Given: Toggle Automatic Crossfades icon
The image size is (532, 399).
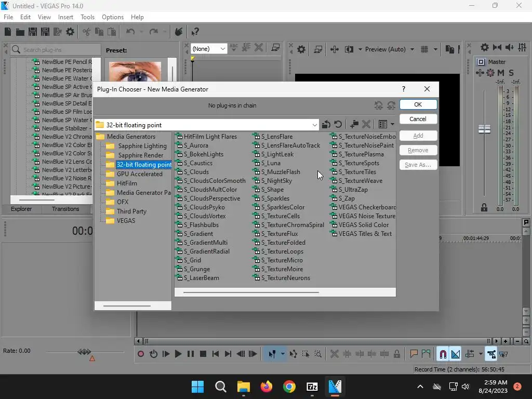Looking at the screenshot, I should coord(456,354).
